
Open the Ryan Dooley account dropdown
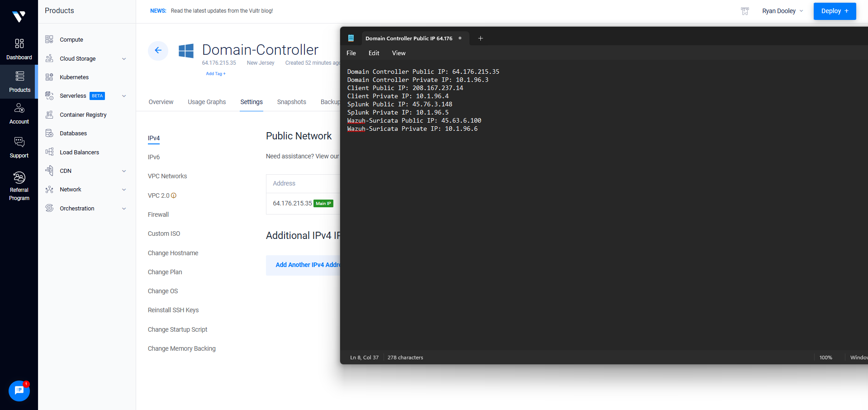(x=783, y=11)
